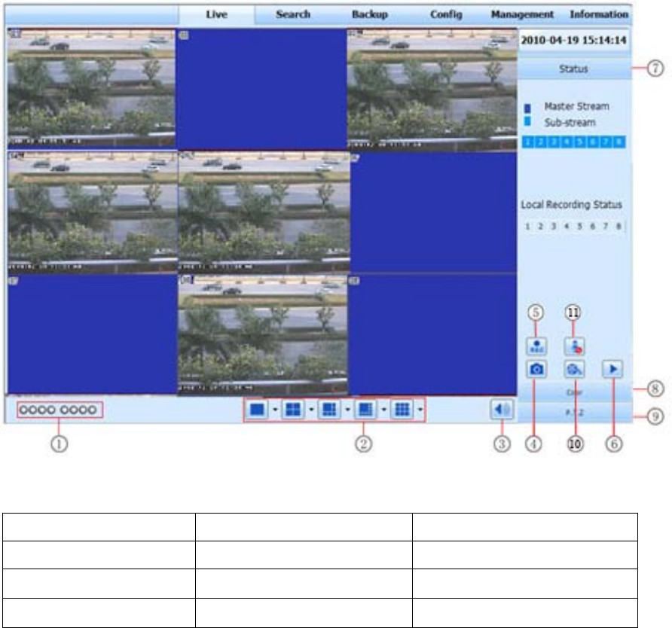Click the two-way talk person icon
The height and width of the screenshot is (628, 672).
574,346
